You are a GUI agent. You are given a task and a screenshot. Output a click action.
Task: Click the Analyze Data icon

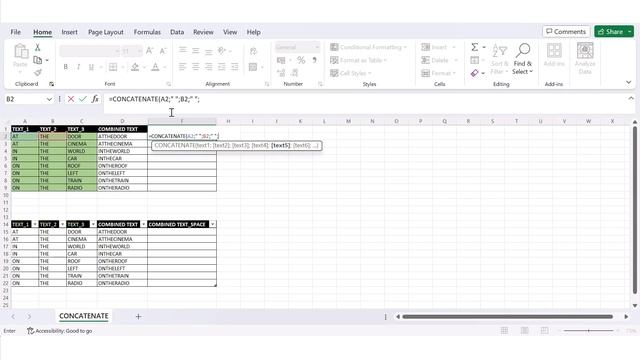pos(585,51)
